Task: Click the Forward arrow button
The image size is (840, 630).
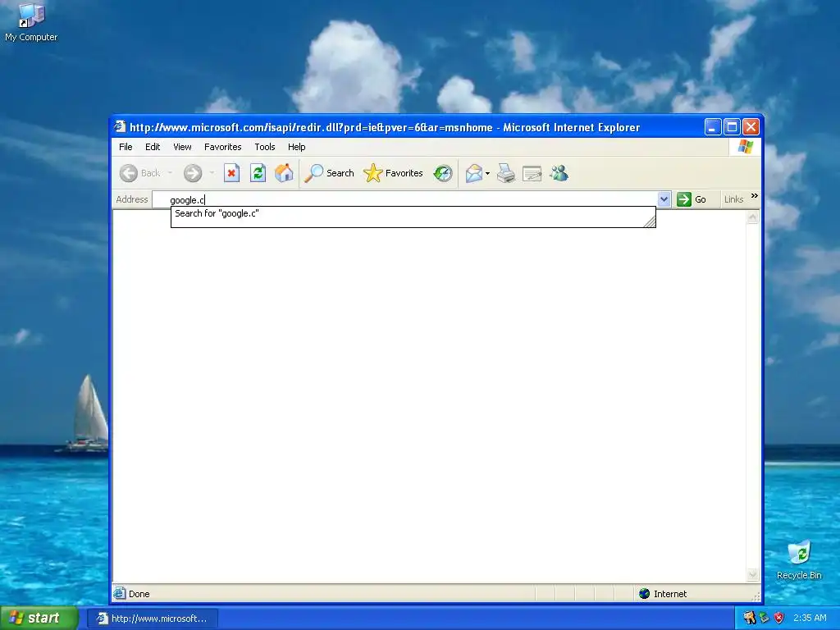Action: (x=193, y=173)
